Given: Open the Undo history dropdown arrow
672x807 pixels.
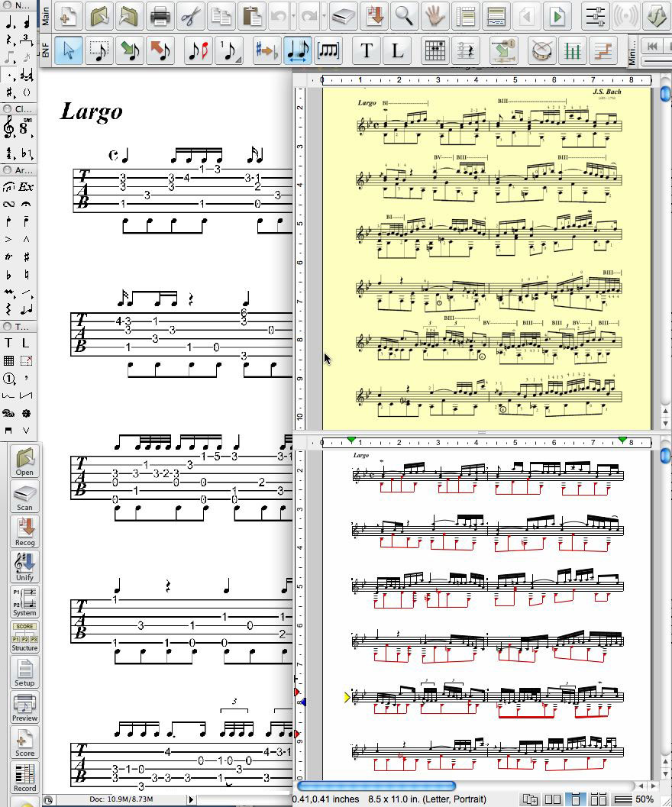Looking at the screenshot, I should click(x=293, y=17).
